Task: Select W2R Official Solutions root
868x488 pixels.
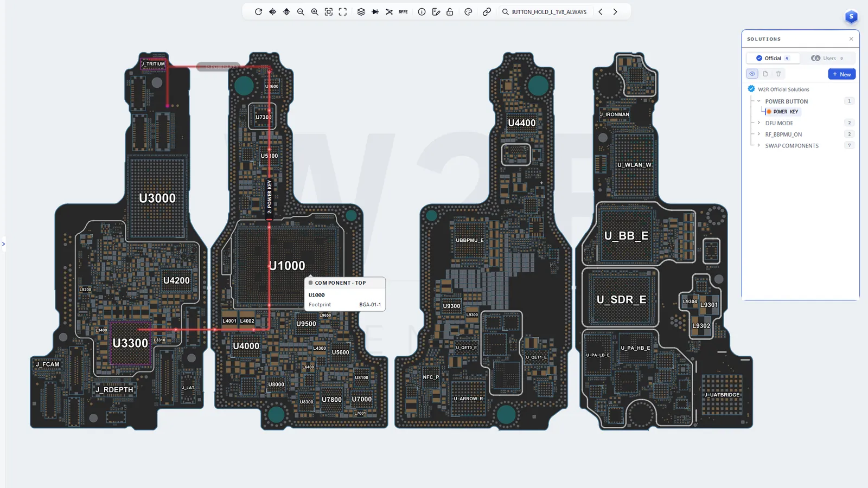Action: point(783,89)
